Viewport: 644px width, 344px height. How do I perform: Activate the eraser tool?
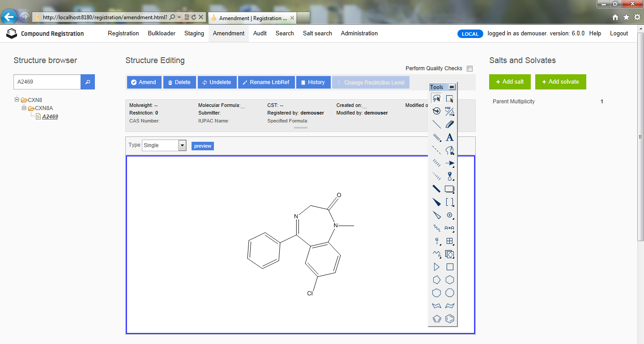point(450,124)
